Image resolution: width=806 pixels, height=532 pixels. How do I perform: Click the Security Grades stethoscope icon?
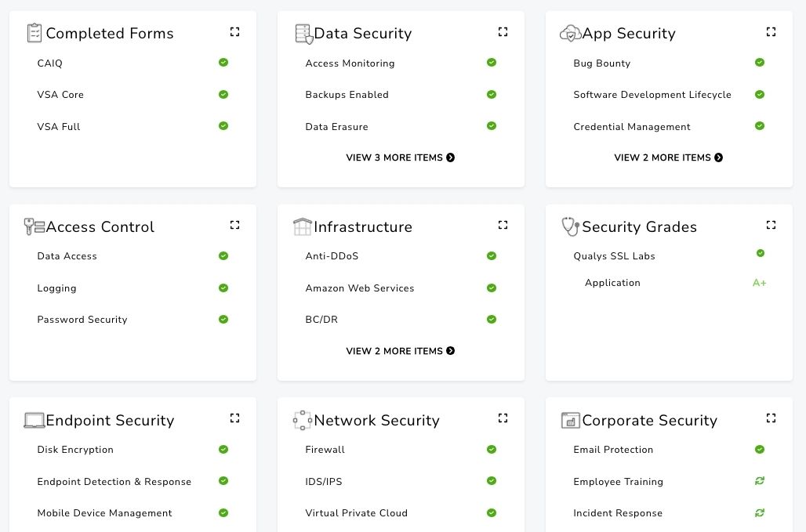pyautogui.click(x=571, y=226)
